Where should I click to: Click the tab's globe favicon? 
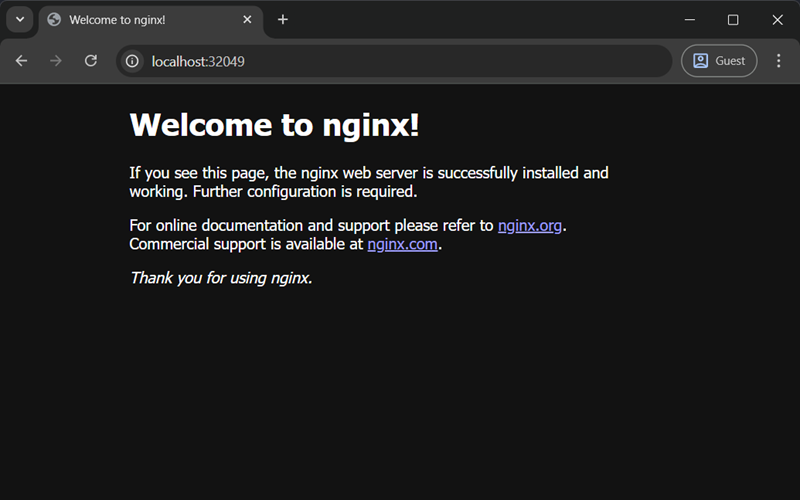(54, 19)
